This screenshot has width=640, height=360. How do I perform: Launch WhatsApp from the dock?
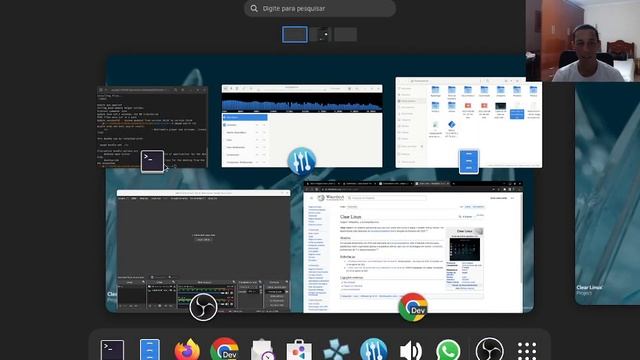[x=448, y=350]
